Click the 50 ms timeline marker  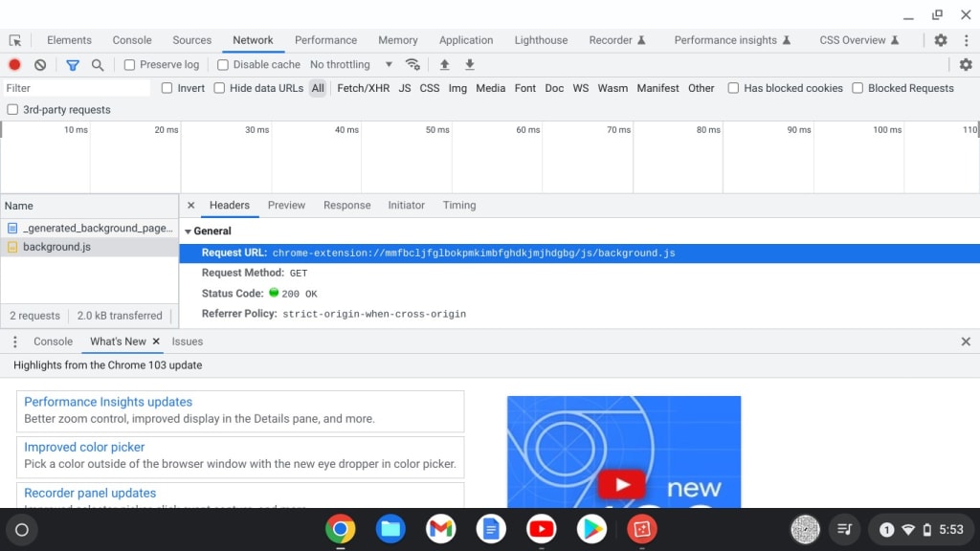[x=437, y=130]
